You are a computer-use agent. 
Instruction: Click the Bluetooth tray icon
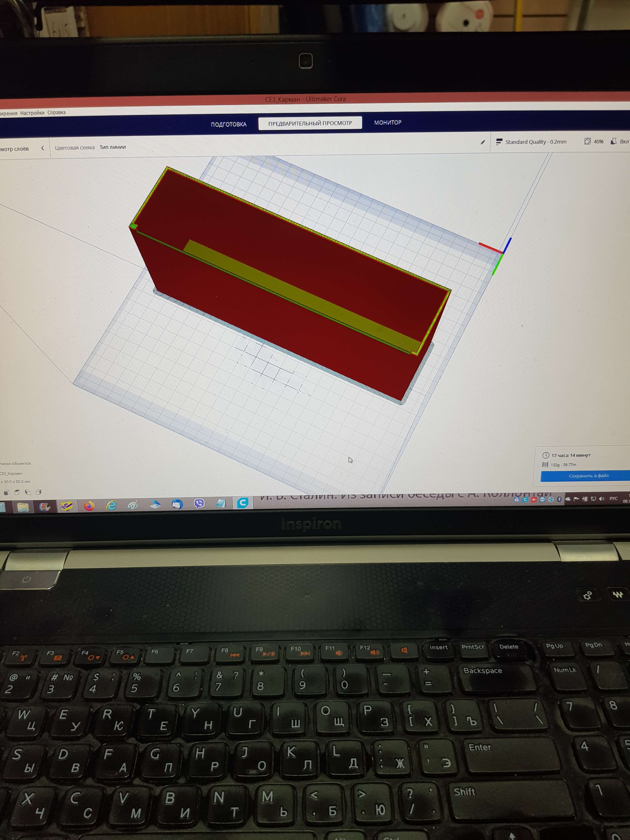click(x=559, y=499)
